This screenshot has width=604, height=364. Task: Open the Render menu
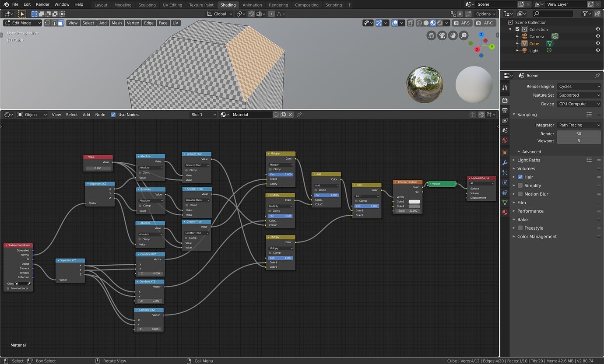pyautogui.click(x=42, y=4)
